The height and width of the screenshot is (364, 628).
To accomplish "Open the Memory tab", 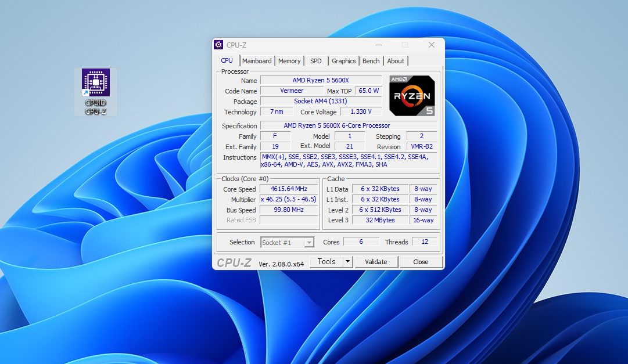I will [x=289, y=61].
